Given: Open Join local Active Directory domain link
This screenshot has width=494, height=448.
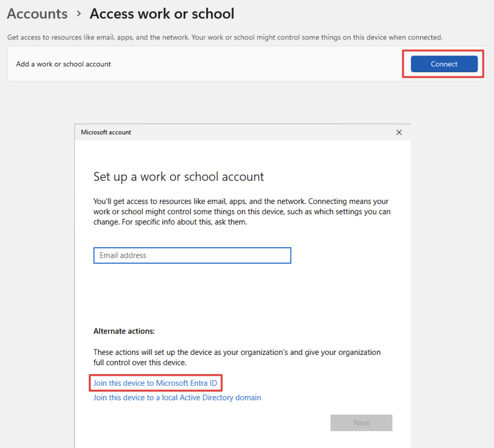Looking at the screenshot, I should 177,398.
